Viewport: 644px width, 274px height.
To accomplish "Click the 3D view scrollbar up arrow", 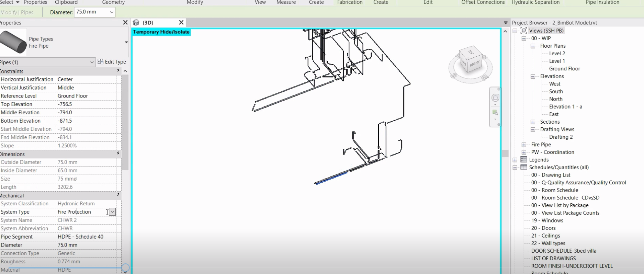I will click(505, 31).
